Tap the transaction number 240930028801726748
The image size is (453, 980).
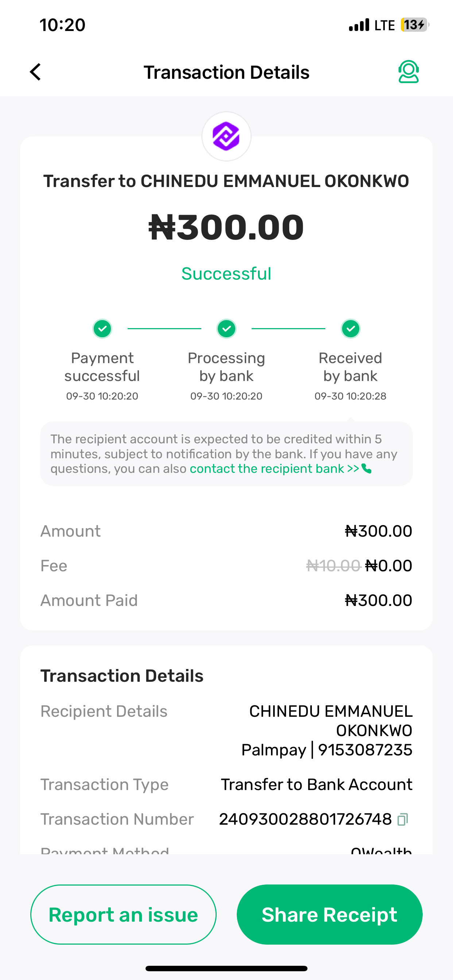tap(305, 819)
